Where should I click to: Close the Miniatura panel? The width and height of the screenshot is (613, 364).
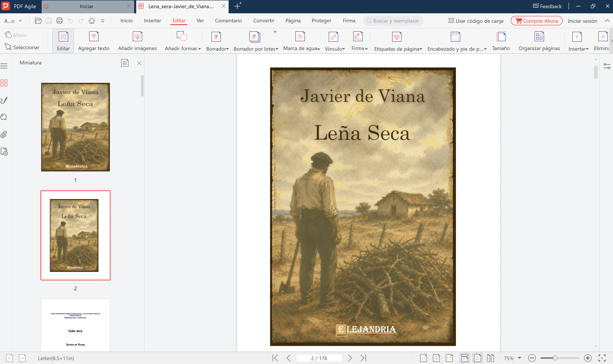pos(139,63)
